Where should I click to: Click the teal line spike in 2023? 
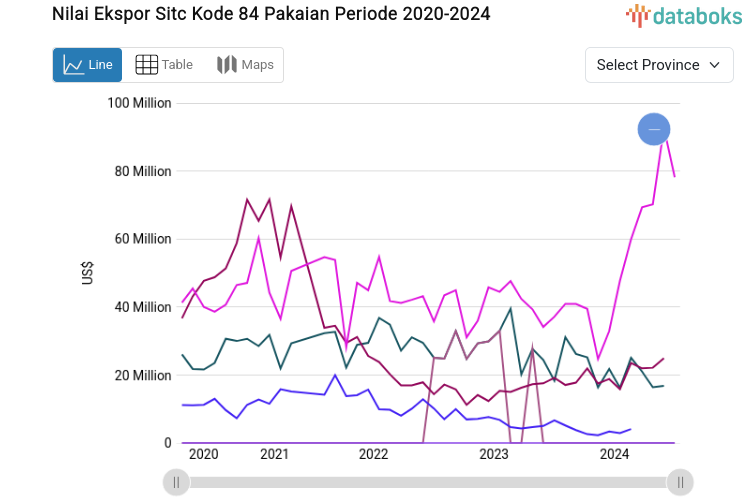(x=511, y=309)
